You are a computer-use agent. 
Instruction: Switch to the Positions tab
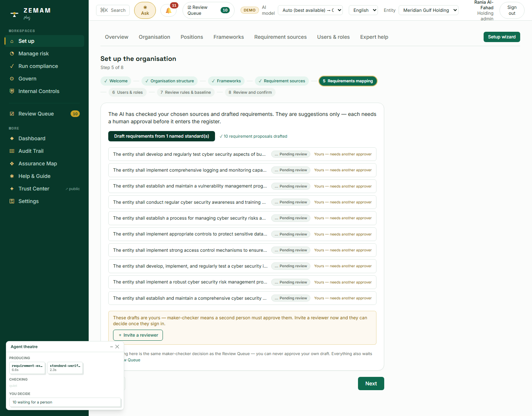point(192,37)
